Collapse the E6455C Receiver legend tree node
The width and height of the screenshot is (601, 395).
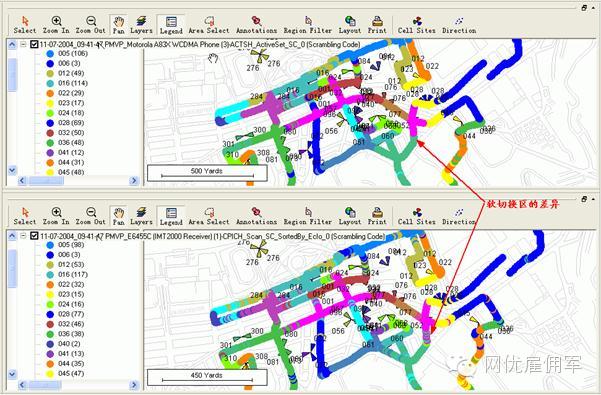(x=23, y=236)
